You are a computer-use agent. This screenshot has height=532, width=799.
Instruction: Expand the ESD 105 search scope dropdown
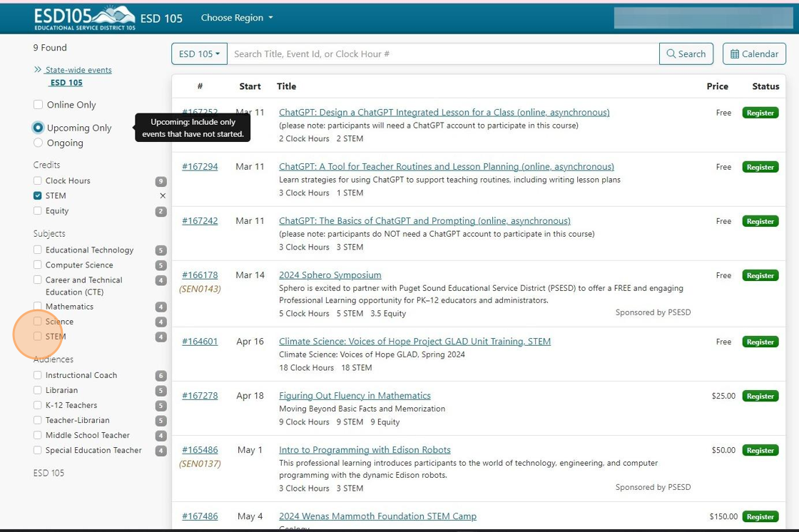(x=199, y=54)
